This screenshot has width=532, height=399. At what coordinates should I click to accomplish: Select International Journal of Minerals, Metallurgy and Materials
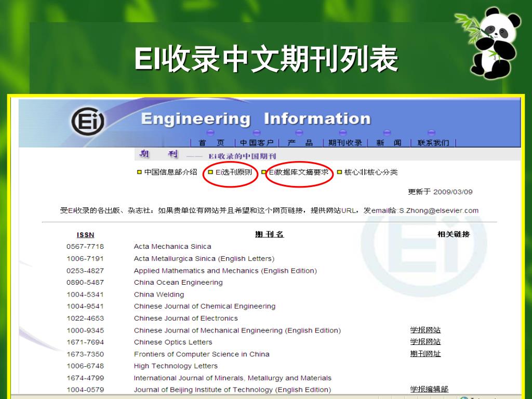[232, 378]
